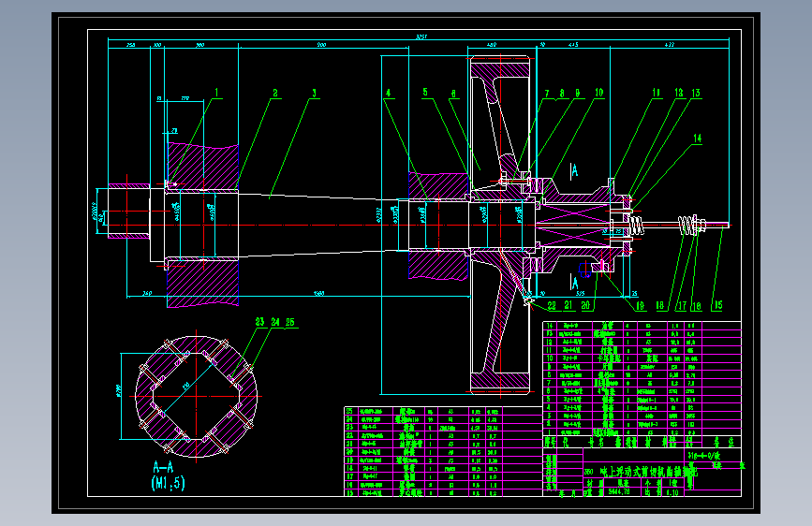812x526 pixels.
Task: Click leader callout number 4
Action: click(x=388, y=94)
